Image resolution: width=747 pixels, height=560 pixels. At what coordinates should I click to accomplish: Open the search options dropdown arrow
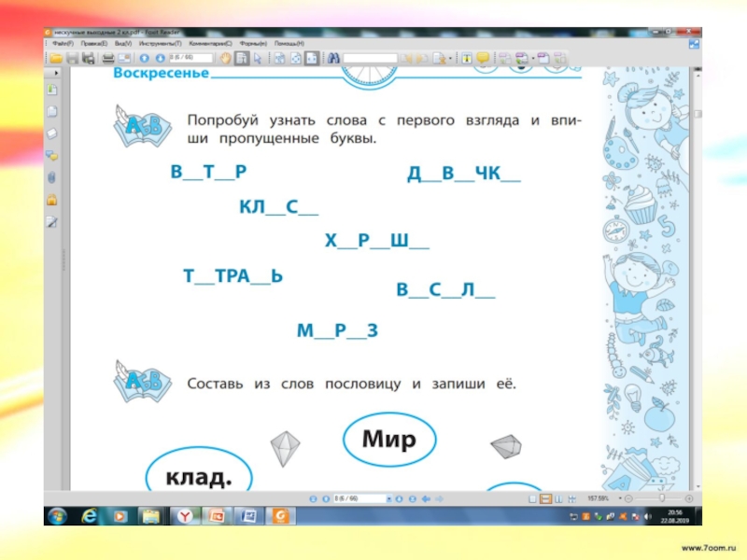[450, 59]
